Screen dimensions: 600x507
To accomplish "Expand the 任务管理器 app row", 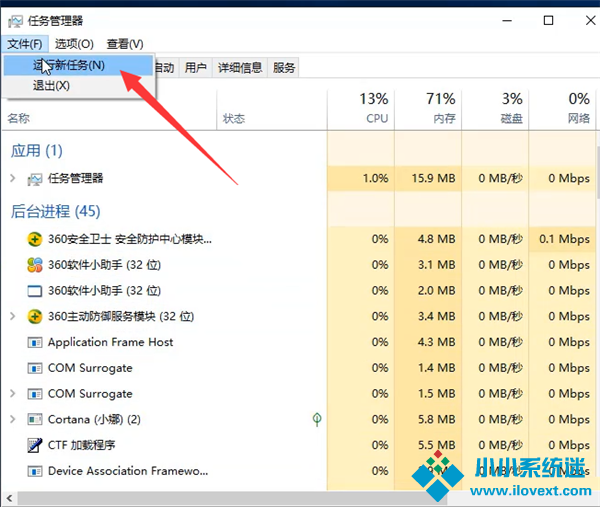I will pos(13,178).
